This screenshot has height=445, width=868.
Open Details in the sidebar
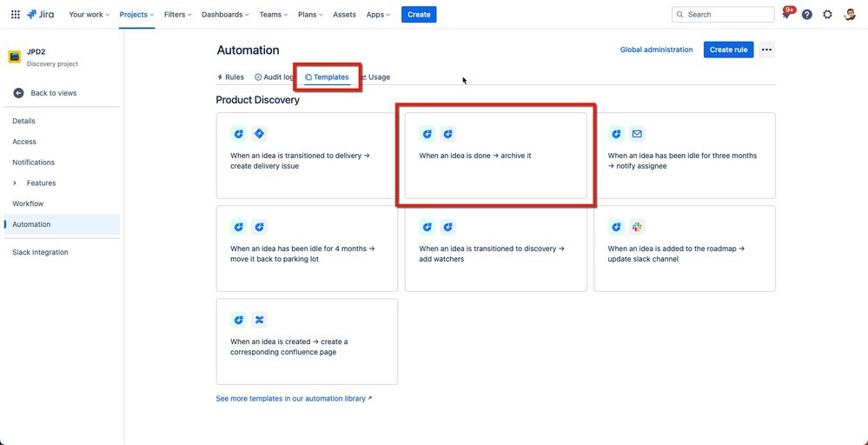point(23,121)
